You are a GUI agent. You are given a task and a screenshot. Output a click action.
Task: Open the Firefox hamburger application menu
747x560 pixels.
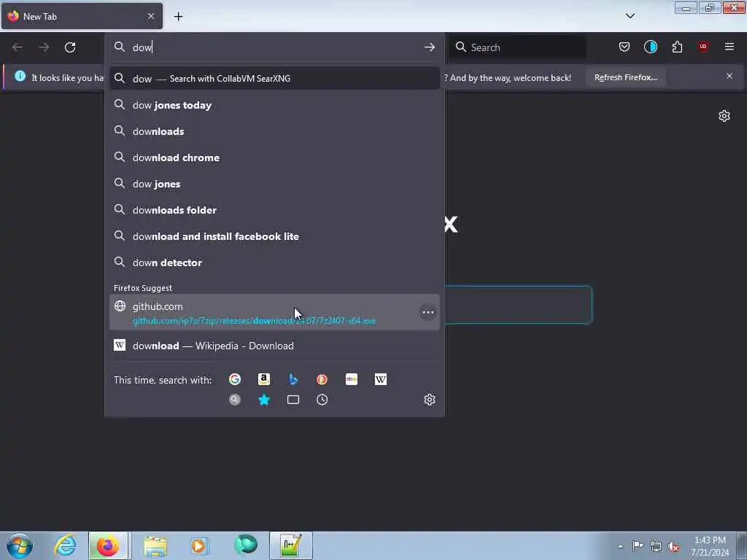[x=729, y=47]
